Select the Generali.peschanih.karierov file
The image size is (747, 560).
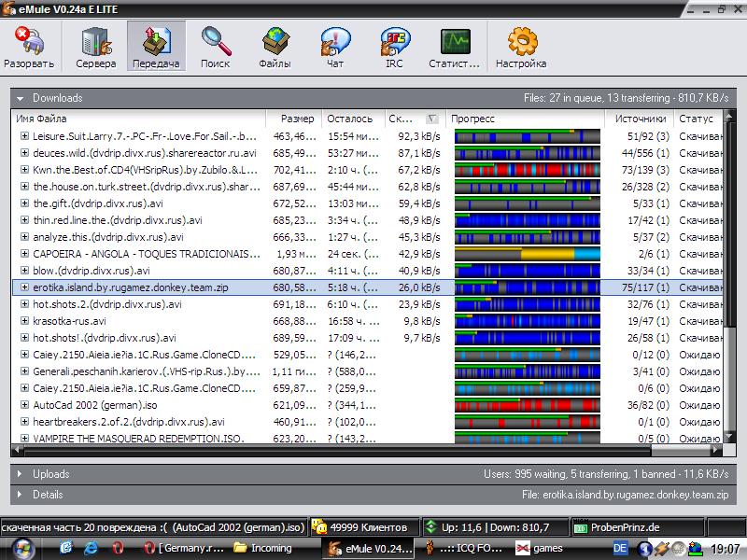click(x=147, y=371)
